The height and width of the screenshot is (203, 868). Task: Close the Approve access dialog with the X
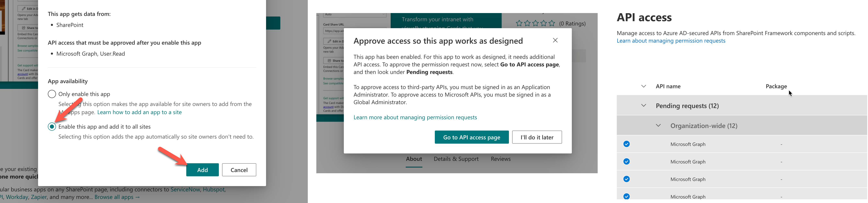pyautogui.click(x=555, y=41)
